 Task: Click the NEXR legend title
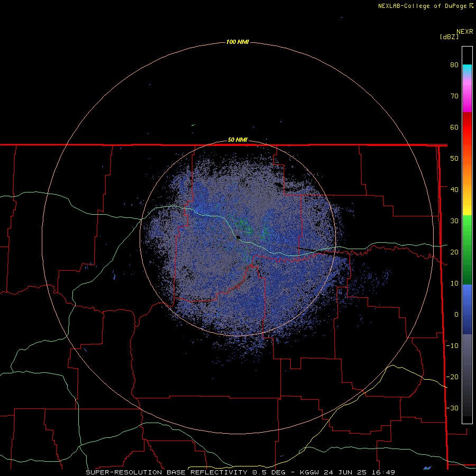(465, 32)
